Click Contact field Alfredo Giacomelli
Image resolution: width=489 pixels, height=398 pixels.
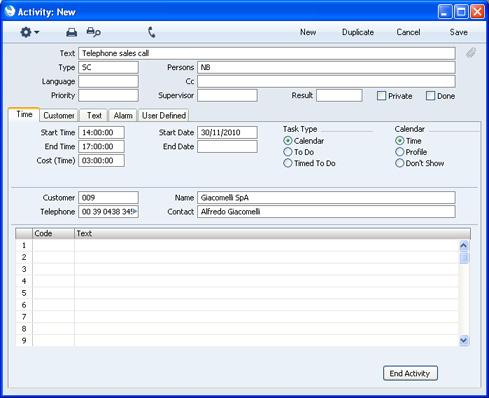tap(326, 212)
